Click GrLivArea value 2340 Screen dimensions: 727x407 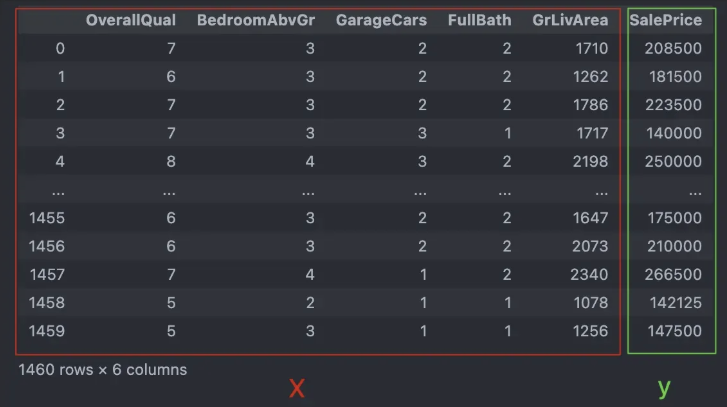(589, 274)
